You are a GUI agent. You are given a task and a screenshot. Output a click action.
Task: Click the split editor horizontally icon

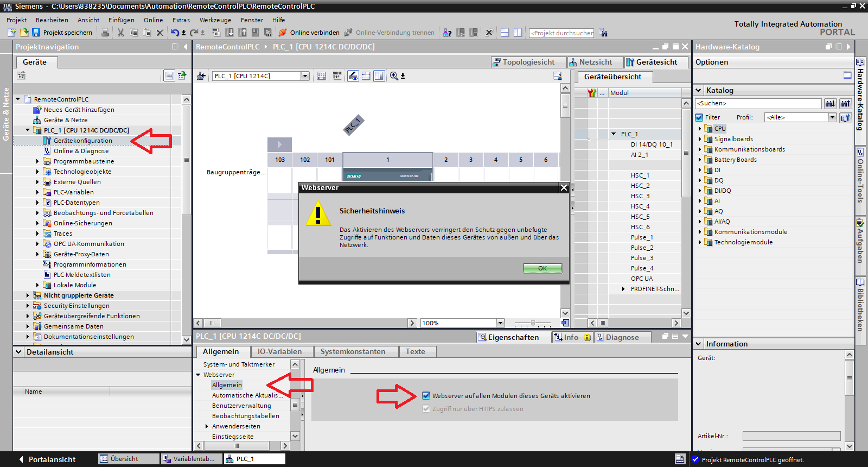pyautogui.click(x=505, y=33)
